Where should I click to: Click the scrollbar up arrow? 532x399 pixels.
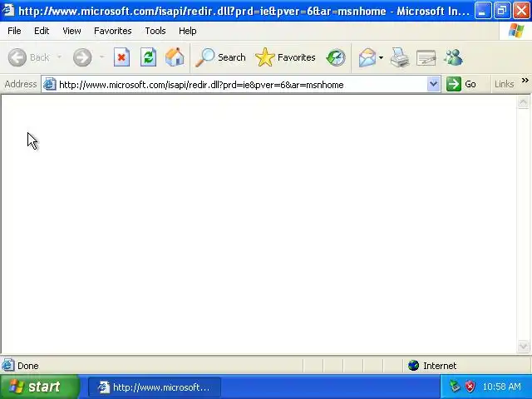(x=523, y=102)
